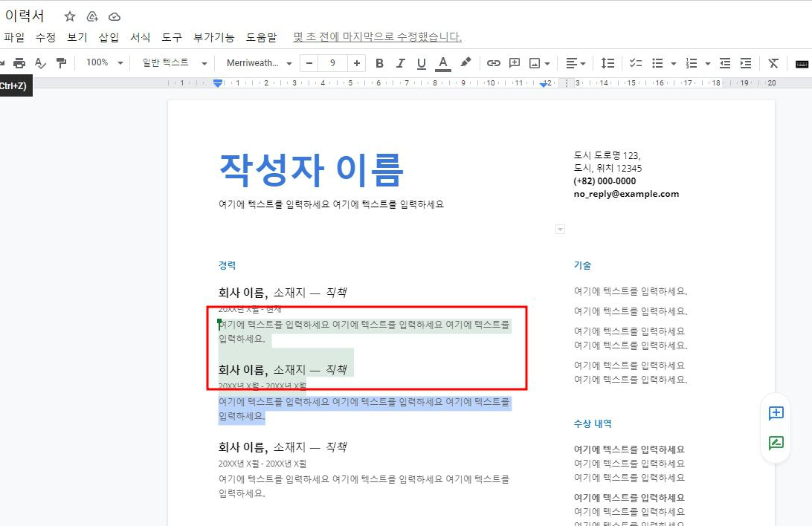The image size is (812, 526).
Task: Insert a comment
Action: (514, 63)
